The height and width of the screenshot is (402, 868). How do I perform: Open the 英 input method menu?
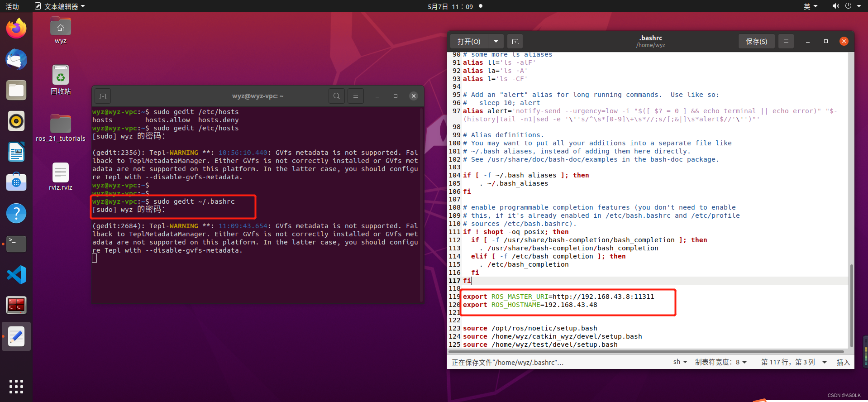click(x=811, y=6)
